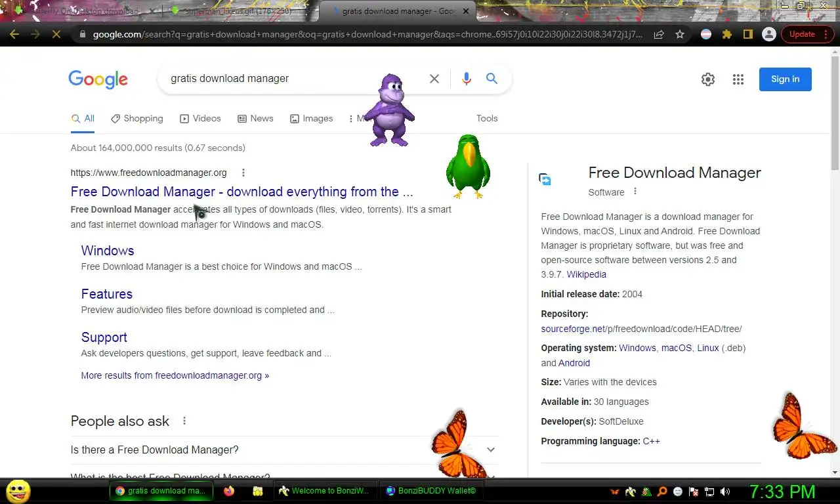This screenshot has height=504, width=840.
Task: Close the gratis download manager tab
Action: [x=465, y=11]
